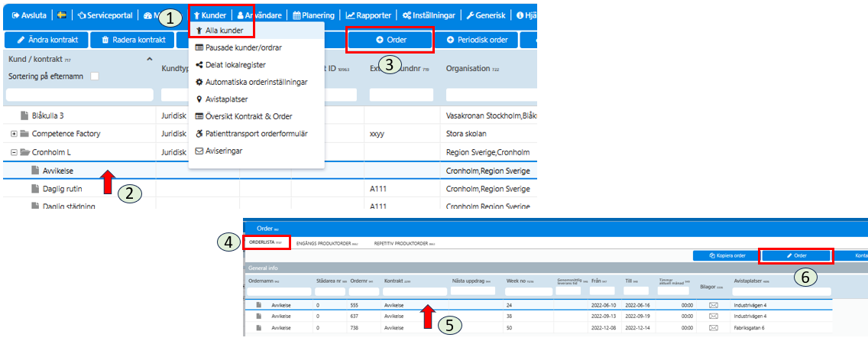Click the Kontrakt filter field in order list
This screenshot has height=341, width=868.
(415, 292)
